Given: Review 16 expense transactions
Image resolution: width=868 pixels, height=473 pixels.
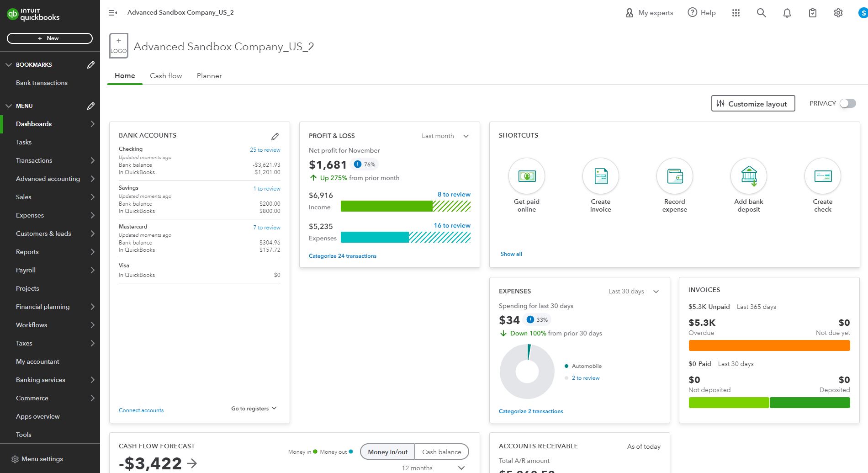Looking at the screenshot, I should pos(452,225).
